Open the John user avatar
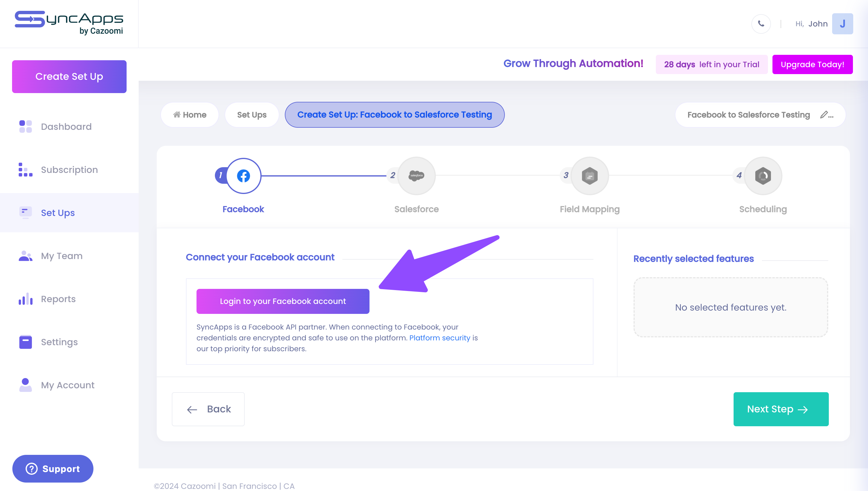 pos(842,23)
